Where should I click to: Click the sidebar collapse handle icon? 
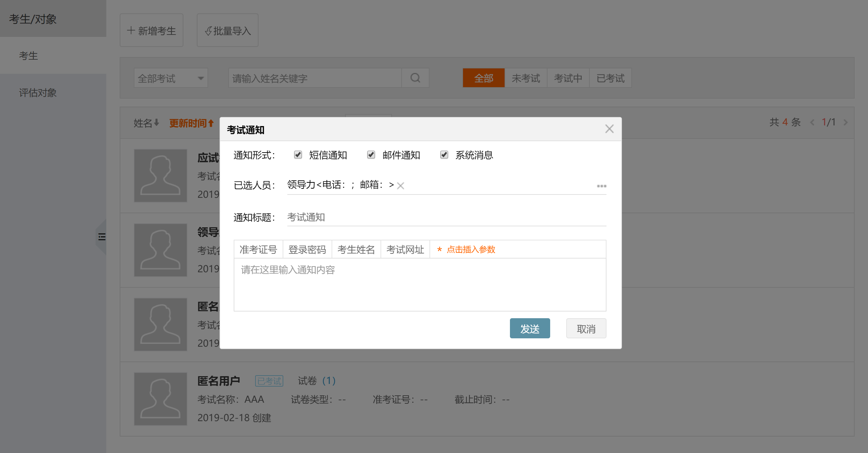[x=102, y=237]
